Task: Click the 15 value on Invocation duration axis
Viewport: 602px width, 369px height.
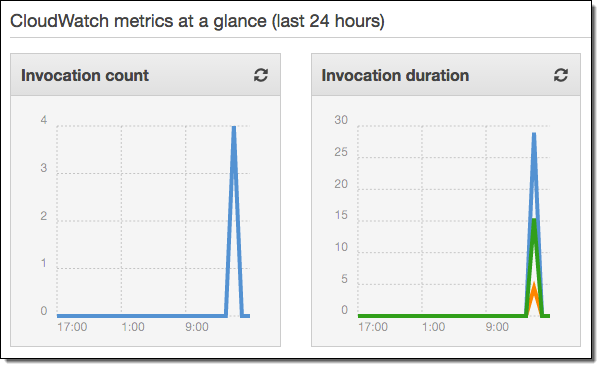Action: point(341,215)
